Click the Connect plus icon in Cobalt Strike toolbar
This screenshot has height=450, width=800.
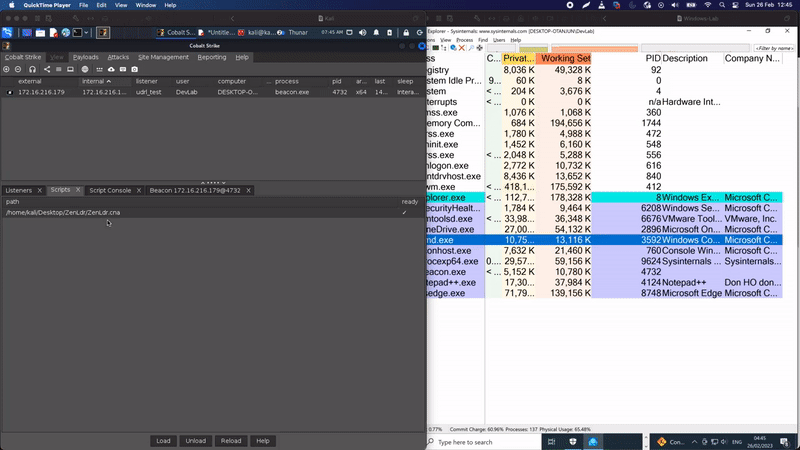(x=6, y=69)
